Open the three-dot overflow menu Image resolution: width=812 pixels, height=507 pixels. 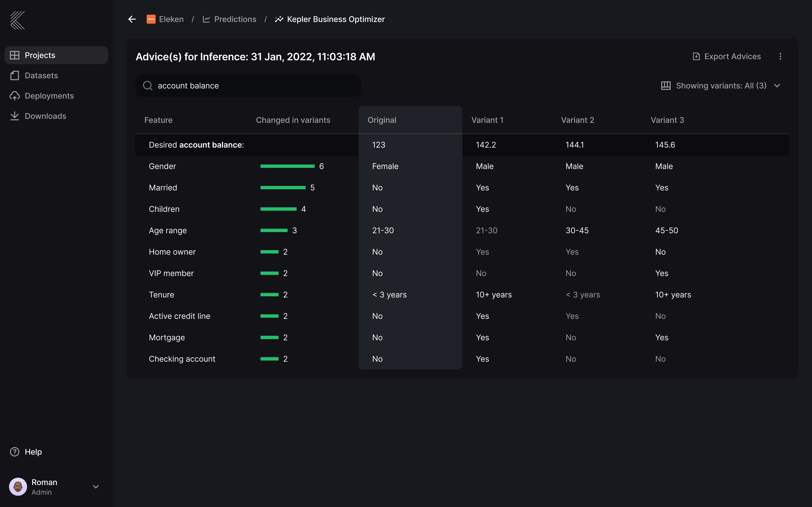[781, 56]
